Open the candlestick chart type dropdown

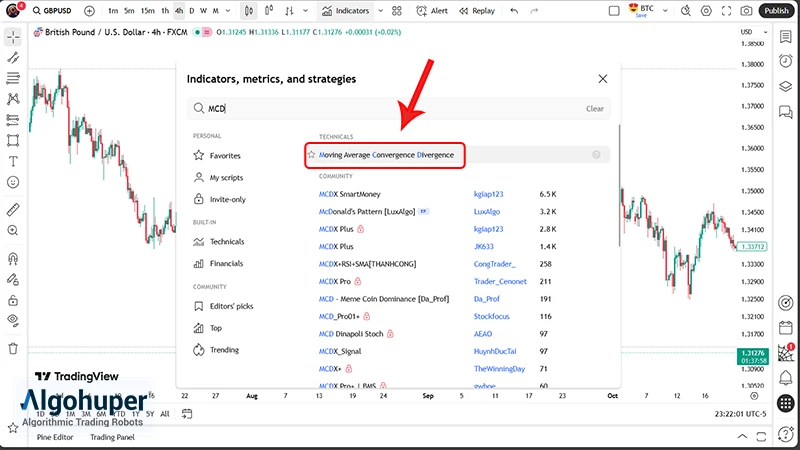(249, 11)
